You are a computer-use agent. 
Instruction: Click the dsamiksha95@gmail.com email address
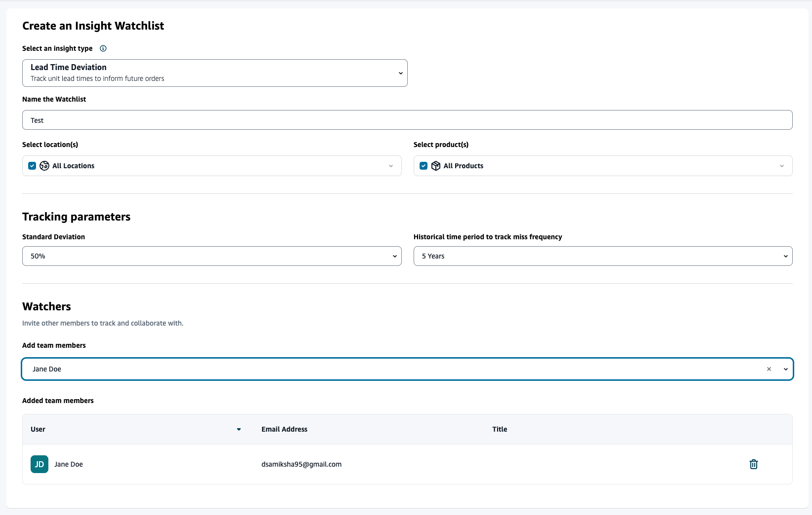click(301, 464)
